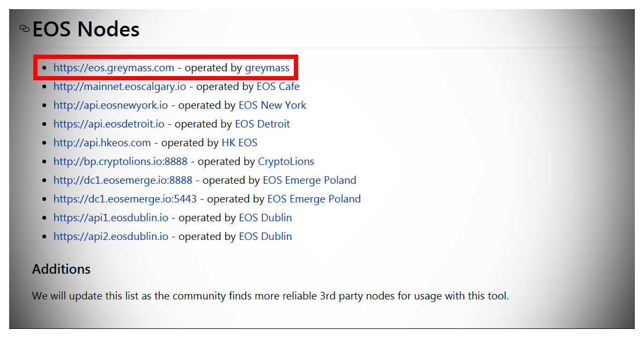644x338 pixels.
Task: Open the greymass operator link
Action: pos(267,68)
